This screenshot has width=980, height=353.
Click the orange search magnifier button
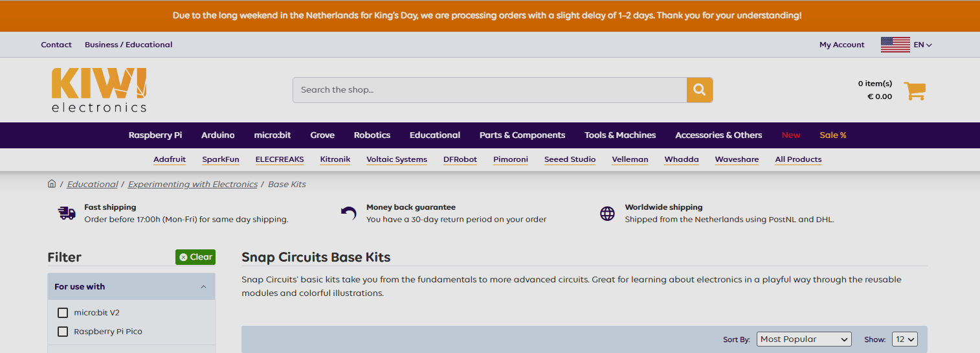(x=700, y=90)
